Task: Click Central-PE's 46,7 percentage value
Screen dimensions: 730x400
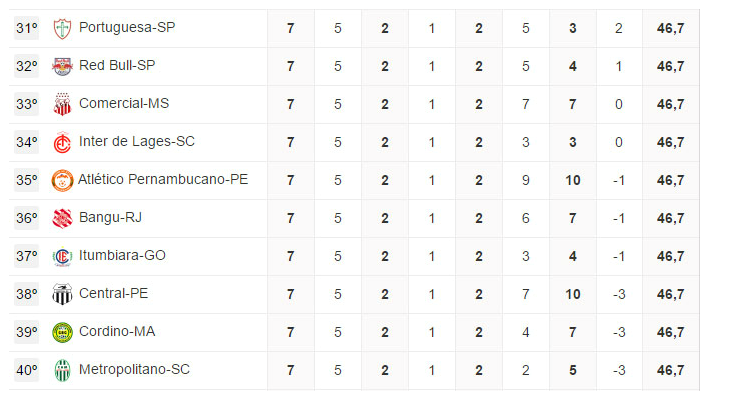Action: [670, 294]
